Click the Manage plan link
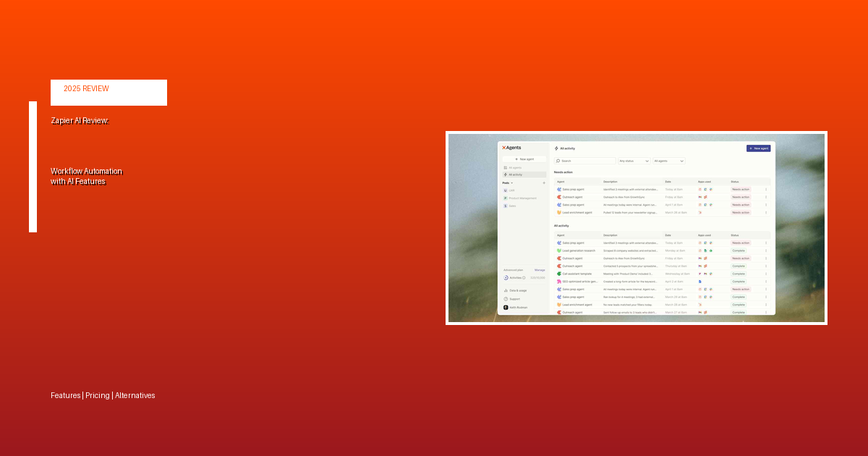The width and height of the screenshot is (868, 456). 540,270
